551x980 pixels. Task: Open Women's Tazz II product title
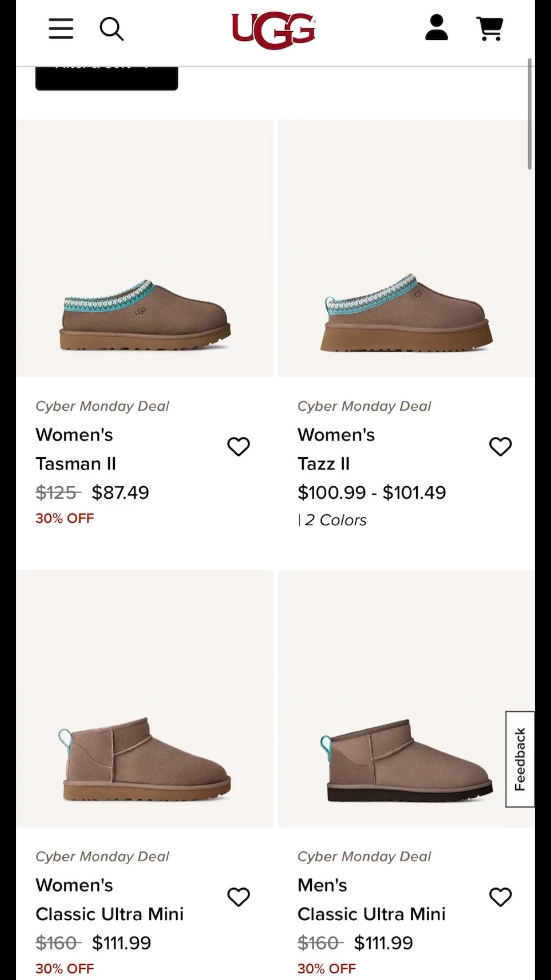tap(336, 449)
